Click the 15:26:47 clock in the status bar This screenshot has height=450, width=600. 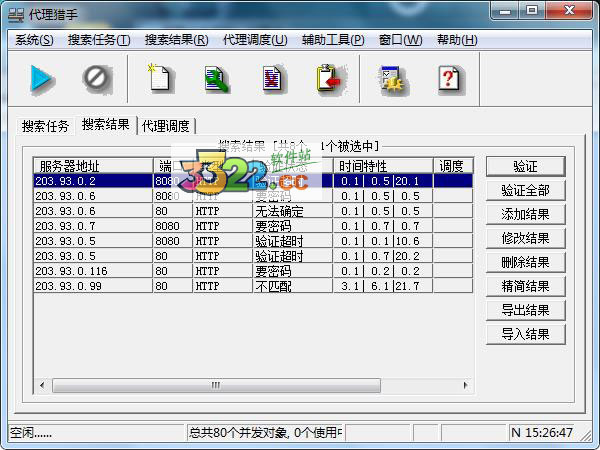tap(549, 432)
